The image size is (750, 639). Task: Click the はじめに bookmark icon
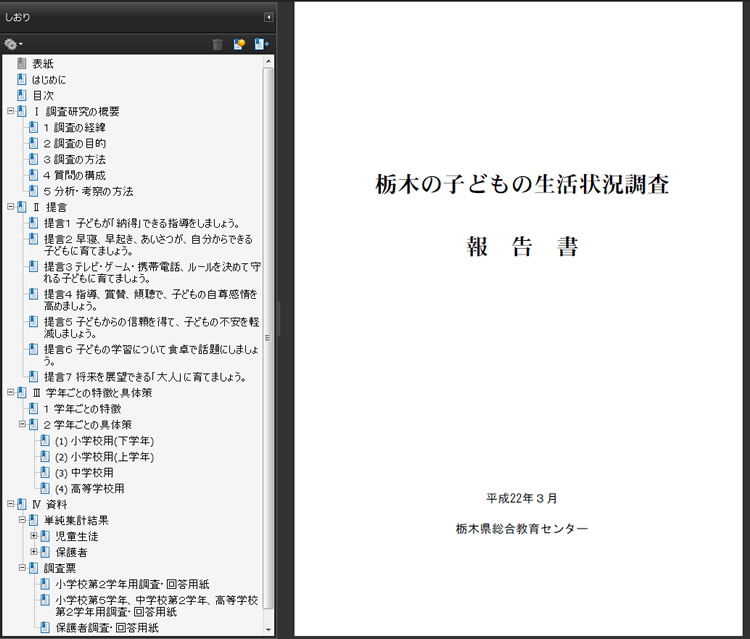[21, 79]
